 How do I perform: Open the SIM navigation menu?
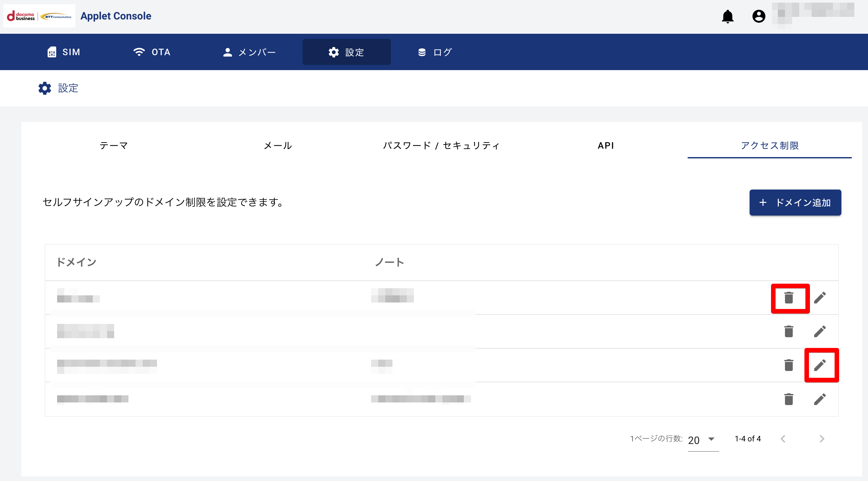point(64,52)
